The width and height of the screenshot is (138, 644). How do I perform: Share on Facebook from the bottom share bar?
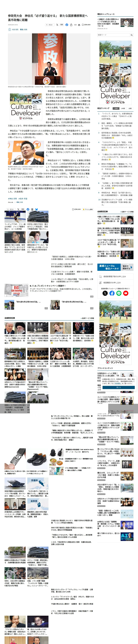(x=28, y=209)
